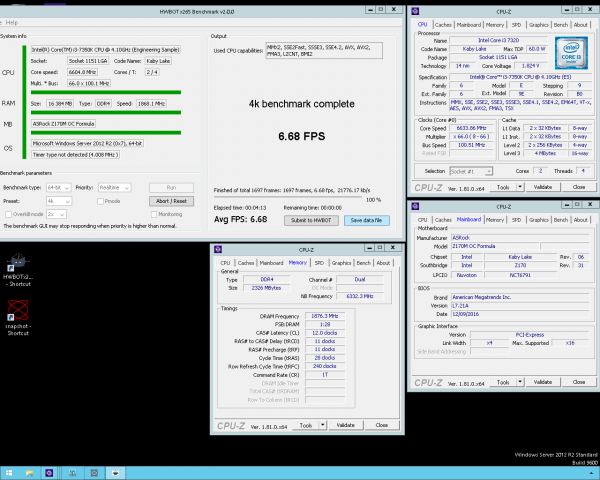Click Validate in CPU-Z CPU window
This screenshot has width=600, height=480.
coord(543,187)
